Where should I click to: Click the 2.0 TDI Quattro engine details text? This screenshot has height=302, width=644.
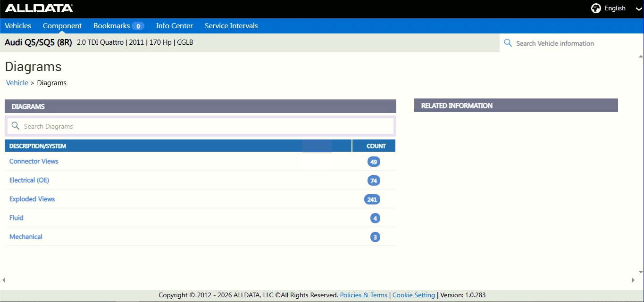tap(135, 42)
